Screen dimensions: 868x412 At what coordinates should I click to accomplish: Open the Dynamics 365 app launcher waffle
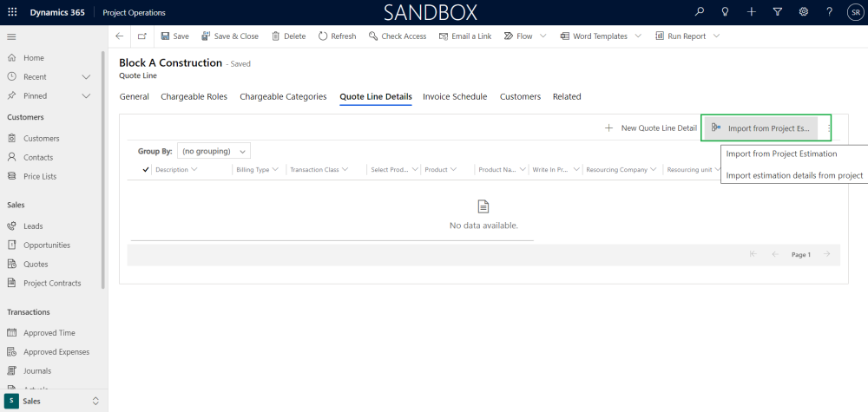tap(12, 12)
